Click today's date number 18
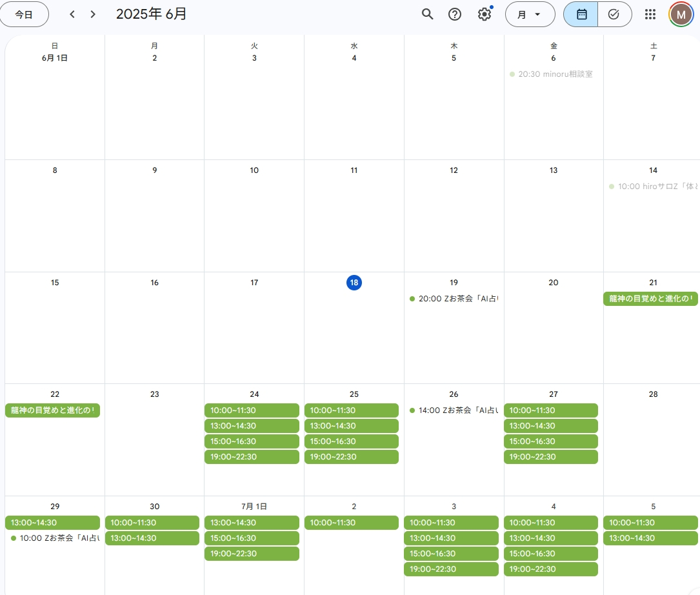The width and height of the screenshot is (700, 595). click(354, 282)
